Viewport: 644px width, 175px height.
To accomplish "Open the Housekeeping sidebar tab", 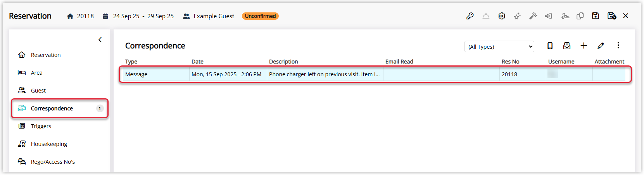I will pos(49,144).
